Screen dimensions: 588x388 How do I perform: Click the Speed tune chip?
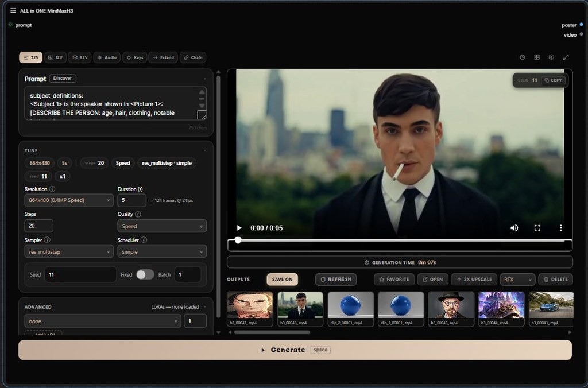(123, 163)
